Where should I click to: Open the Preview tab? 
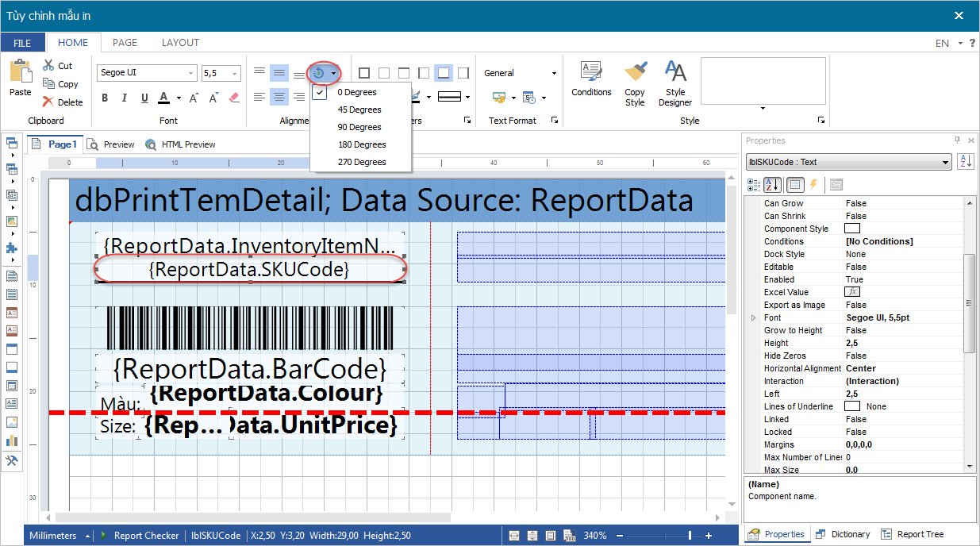(112, 144)
